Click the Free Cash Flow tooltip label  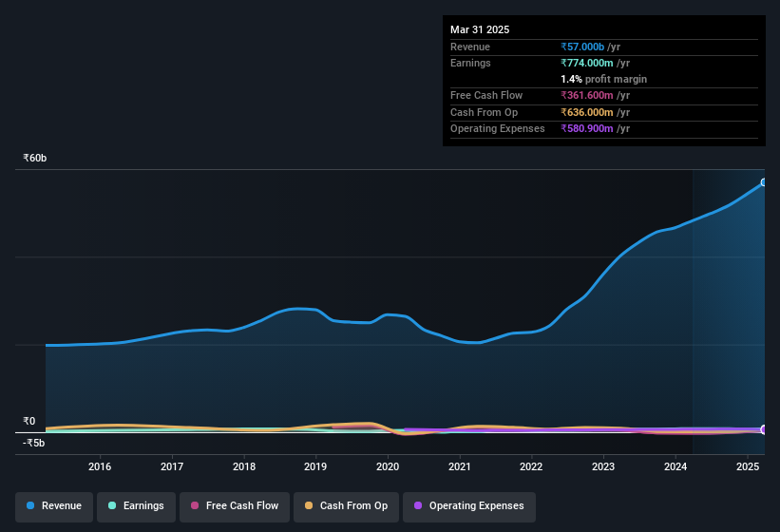tap(486, 95)
